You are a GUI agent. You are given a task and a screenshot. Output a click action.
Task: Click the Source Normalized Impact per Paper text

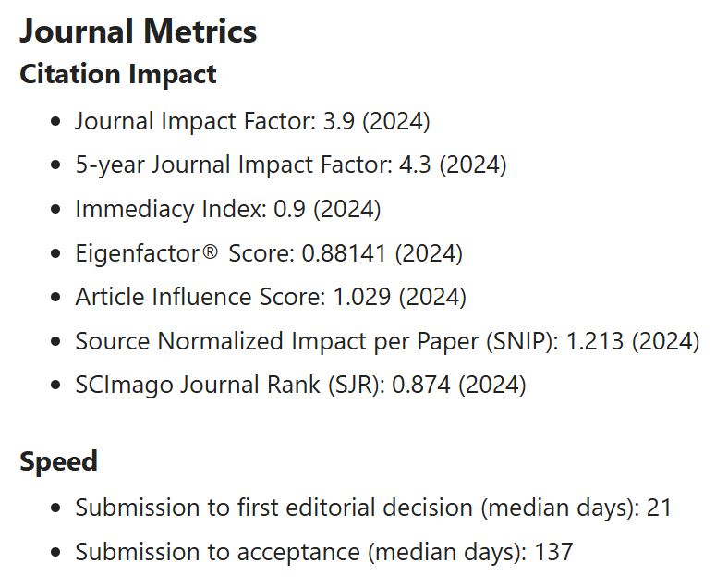[276, 341]
